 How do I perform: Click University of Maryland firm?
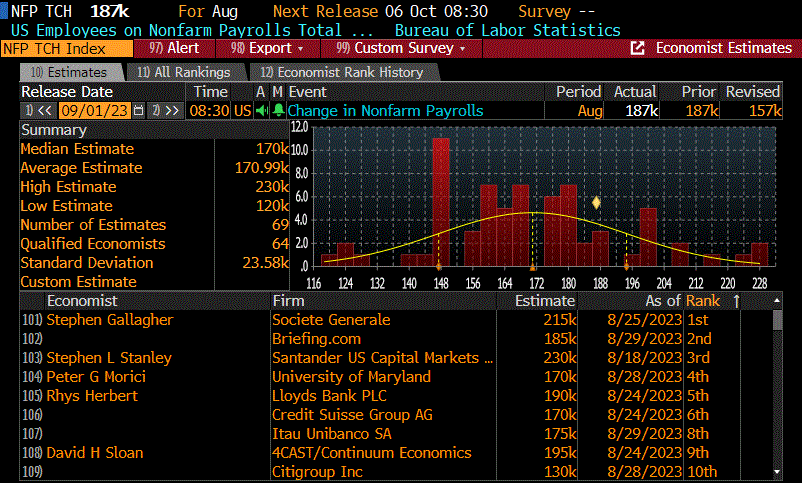[x=351, y=377]
